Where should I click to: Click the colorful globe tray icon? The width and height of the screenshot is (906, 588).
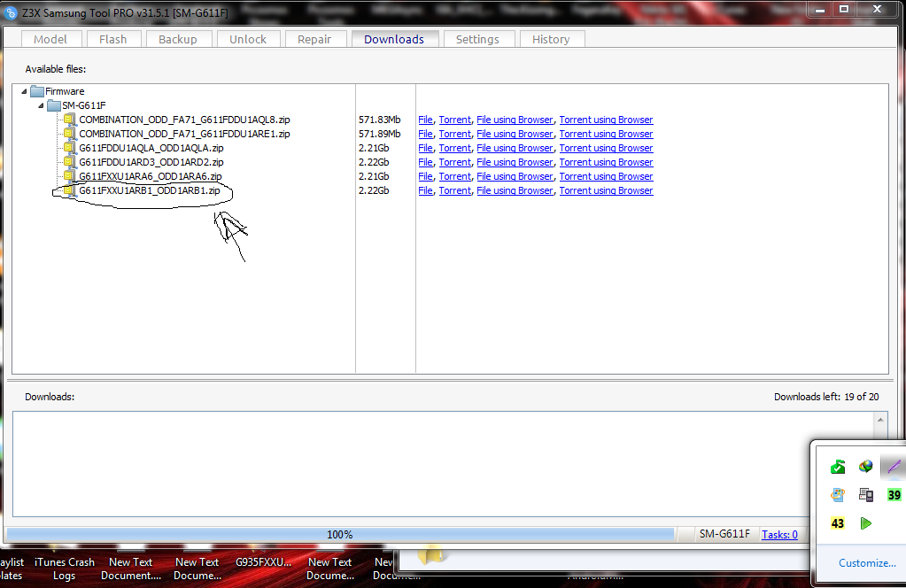pyautogui.click(x=865, y=466)
